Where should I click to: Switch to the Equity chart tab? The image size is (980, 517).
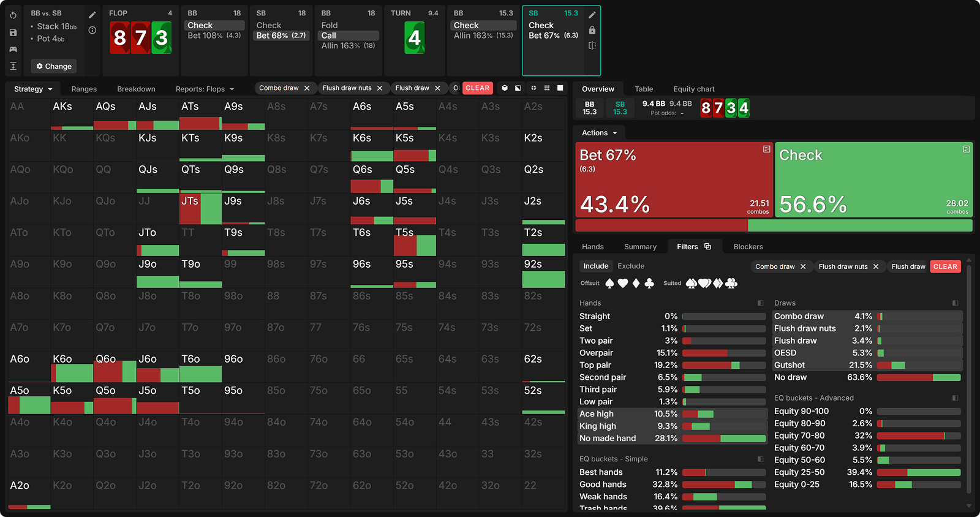point(693,89)
